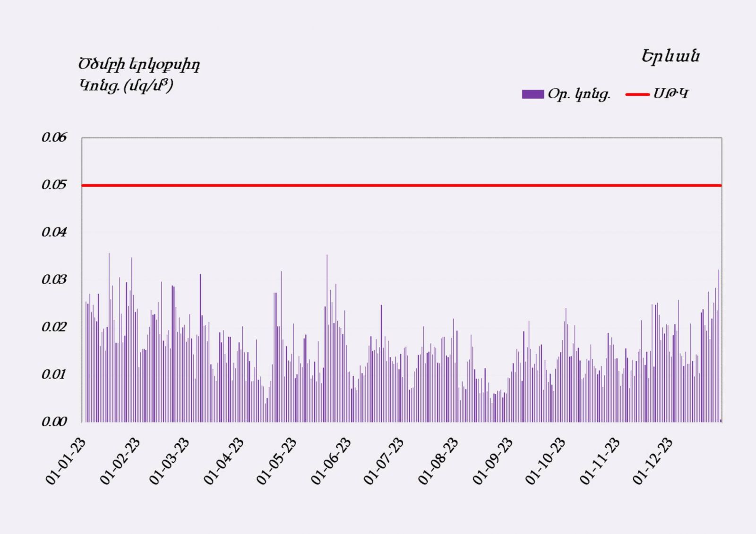
Task: Click the 0.06 y-axis label
Action: [54, 137]
